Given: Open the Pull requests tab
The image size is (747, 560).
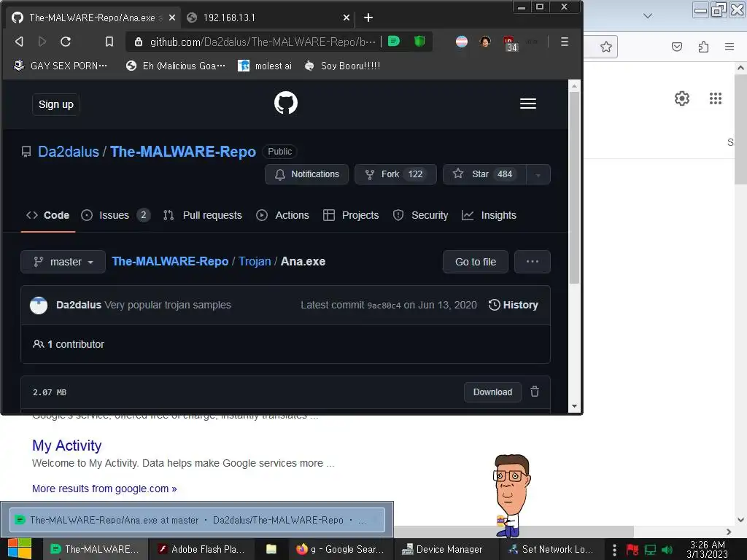Looking at the screenshot, I should [x=203, y=215].
